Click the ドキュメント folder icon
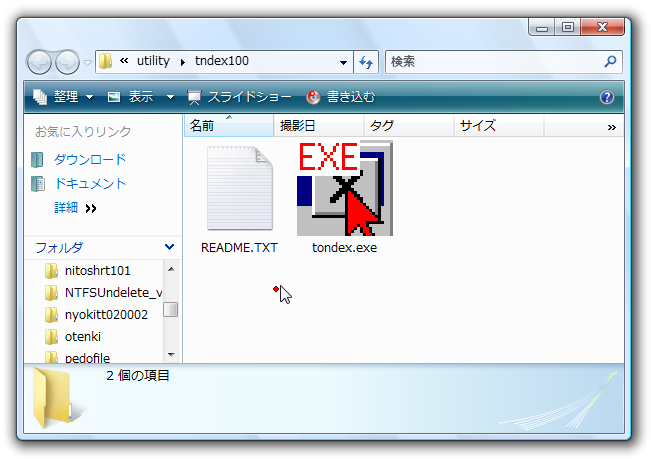 tap(38, 184)
